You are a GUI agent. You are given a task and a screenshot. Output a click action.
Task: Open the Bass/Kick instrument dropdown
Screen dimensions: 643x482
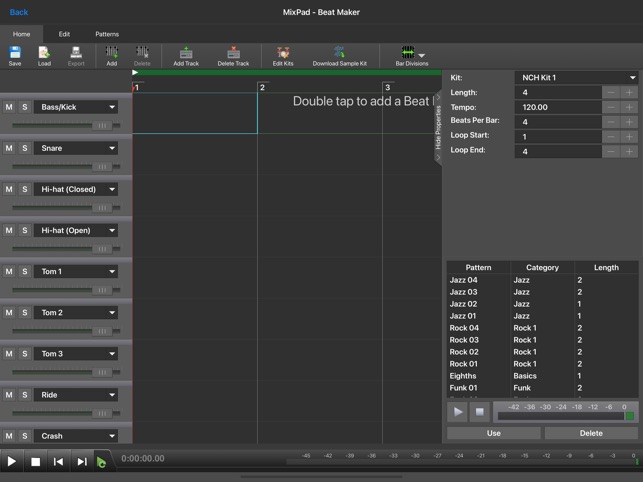[76, 107]
